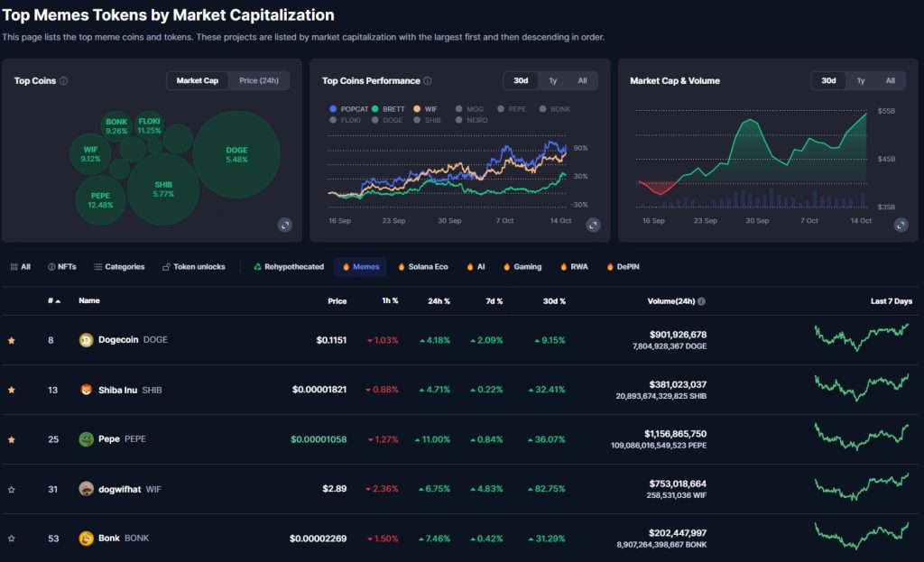
Task: Click the dogwifhat coin logo
Action: pos(86,489)
